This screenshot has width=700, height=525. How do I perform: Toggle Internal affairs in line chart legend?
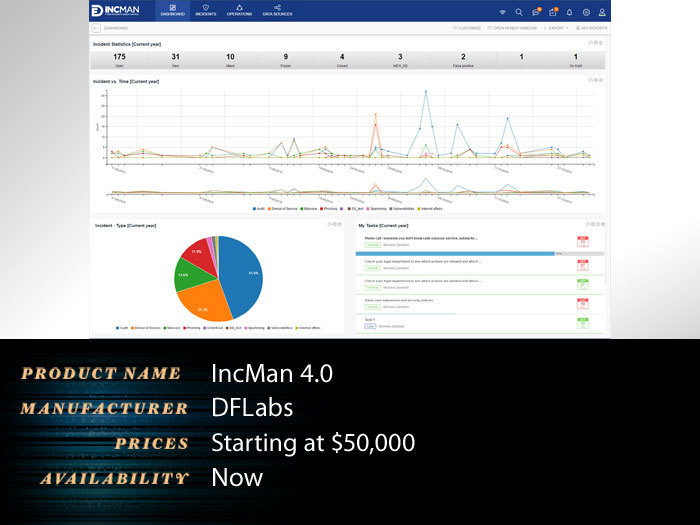click(x=430, y=208)
